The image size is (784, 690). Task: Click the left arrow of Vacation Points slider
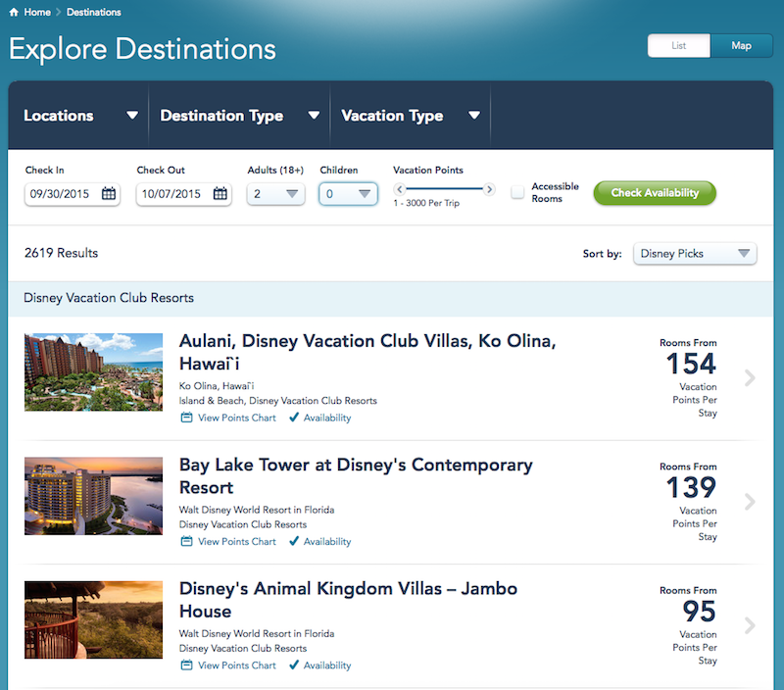point(400,189)
